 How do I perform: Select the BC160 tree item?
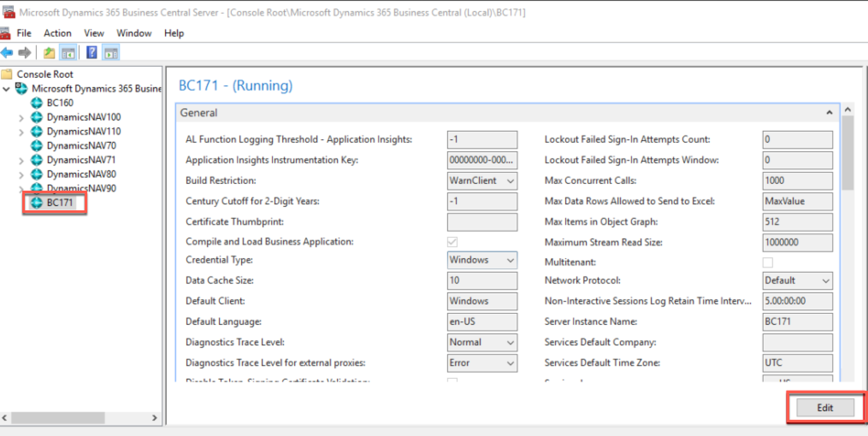click(60, 103)
